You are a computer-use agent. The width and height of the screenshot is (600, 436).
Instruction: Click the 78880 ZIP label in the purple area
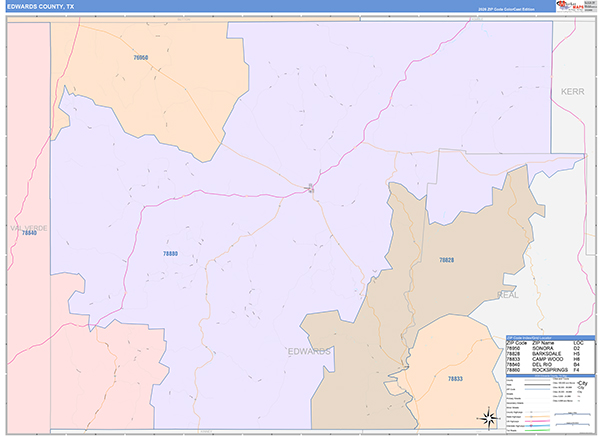(170, 253)
